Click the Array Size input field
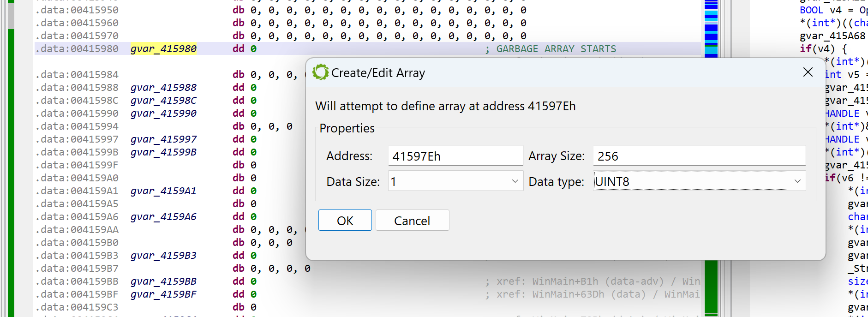 [x=699, y=156]
